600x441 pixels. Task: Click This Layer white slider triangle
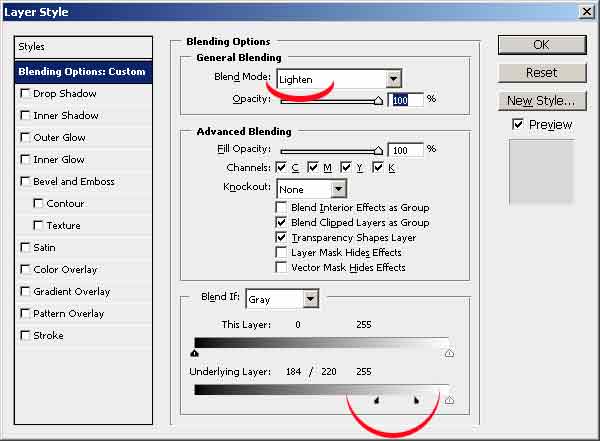coord(450,353)
